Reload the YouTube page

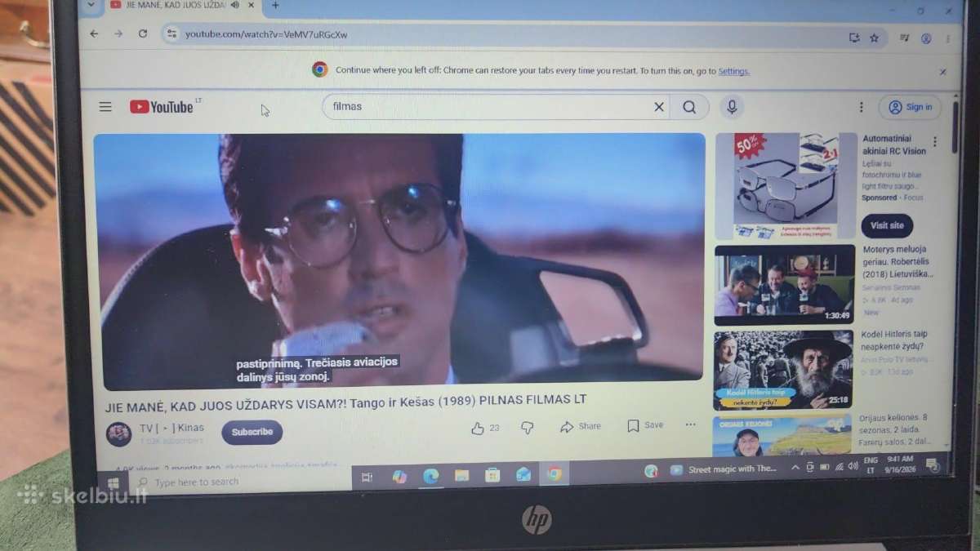[x=143, y=33]
